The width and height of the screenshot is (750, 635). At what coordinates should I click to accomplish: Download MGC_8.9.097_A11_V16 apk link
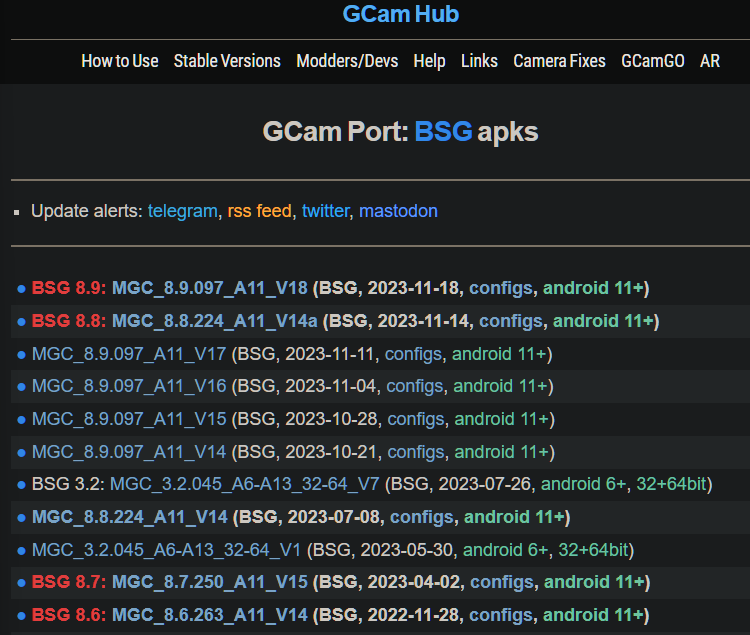[x=129, y=386]
